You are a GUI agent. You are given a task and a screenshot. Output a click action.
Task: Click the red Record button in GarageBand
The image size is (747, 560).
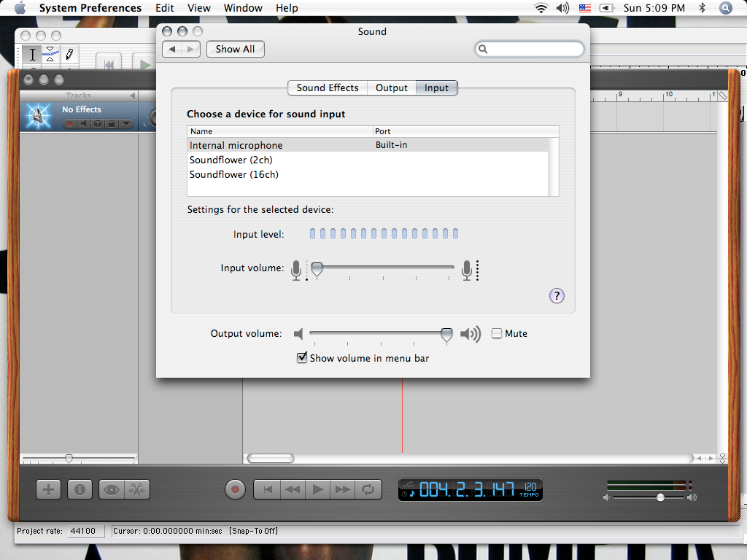235,489
